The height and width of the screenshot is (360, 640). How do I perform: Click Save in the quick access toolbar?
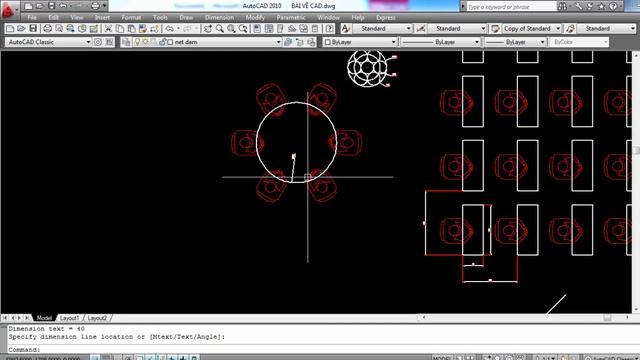click(51, 6)
